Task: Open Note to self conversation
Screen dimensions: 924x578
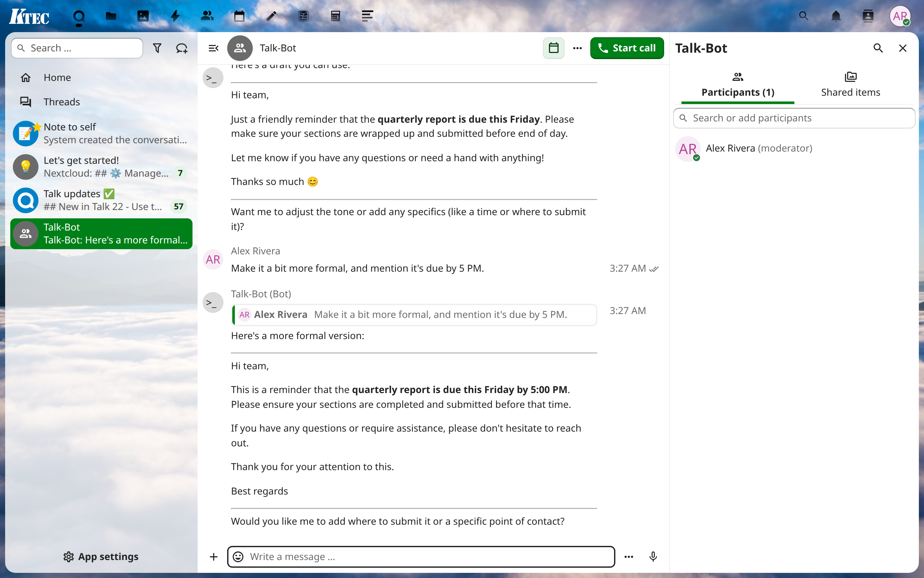Action: [101, 133]
